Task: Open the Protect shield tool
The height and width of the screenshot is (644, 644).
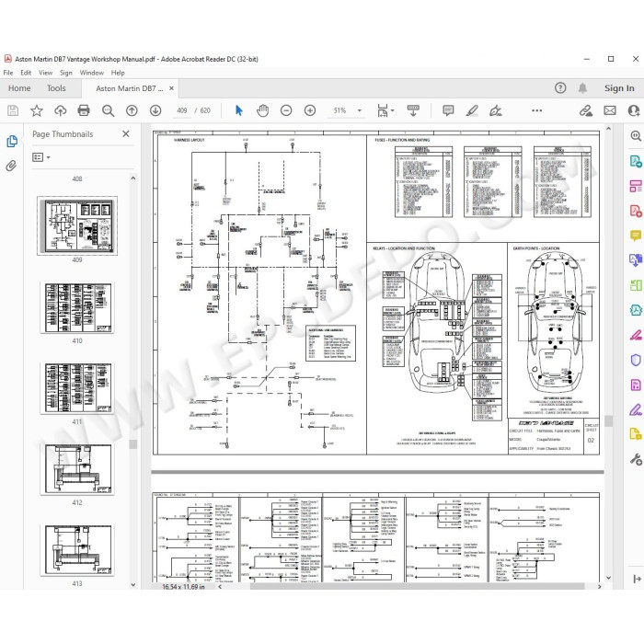Action: pos(636,361)
